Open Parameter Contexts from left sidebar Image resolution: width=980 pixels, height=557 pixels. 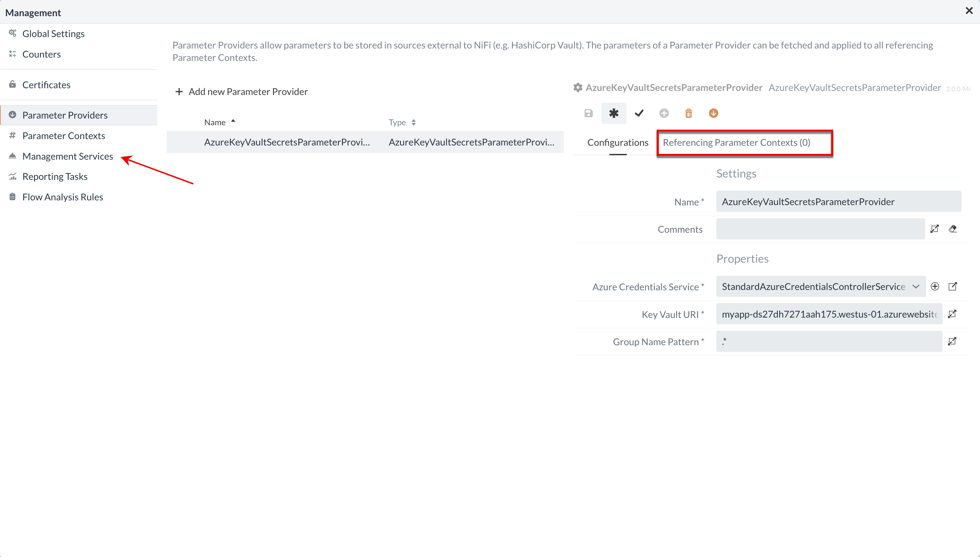tap(63, 135)
